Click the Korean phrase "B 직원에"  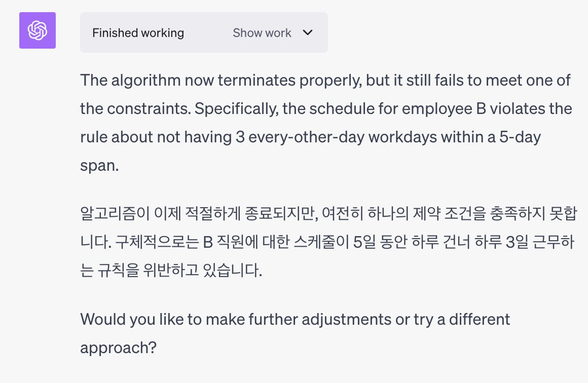(x=231, y=243)
